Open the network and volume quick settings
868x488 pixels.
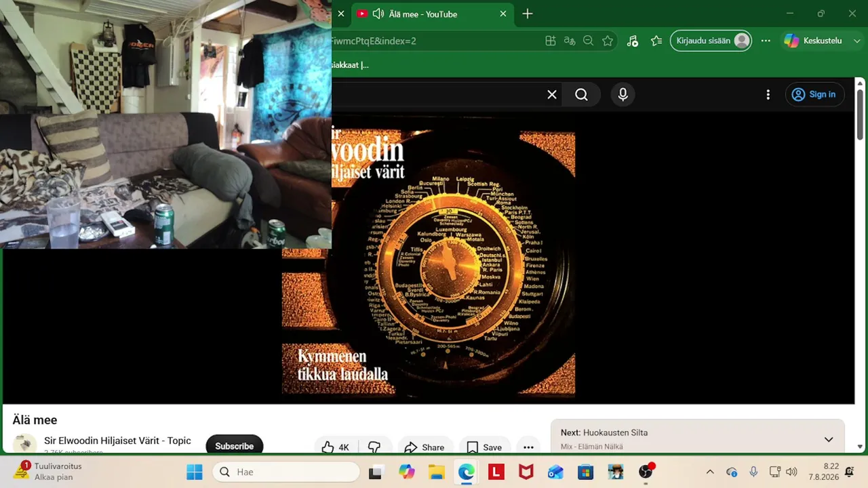pyautogui.click(x=783, y=472)
